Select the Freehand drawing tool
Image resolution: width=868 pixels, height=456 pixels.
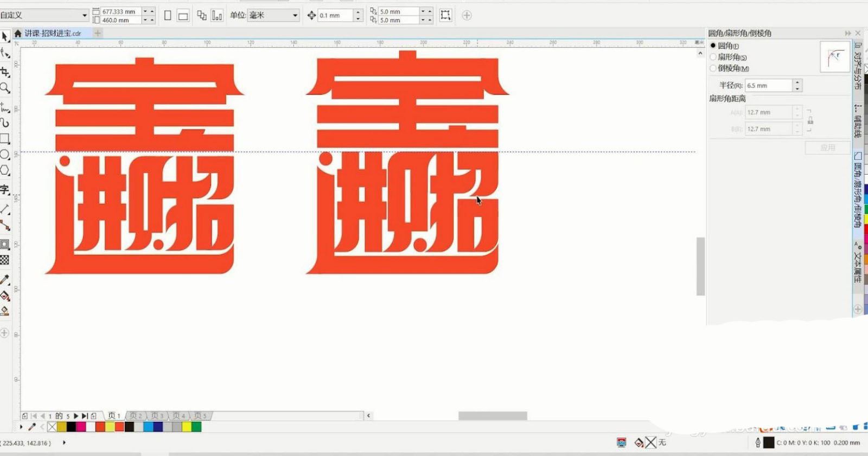click(5, 107)
